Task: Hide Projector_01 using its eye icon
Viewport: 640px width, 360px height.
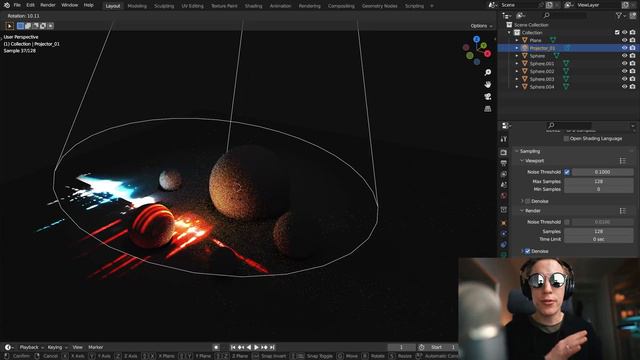Action: click(x=624, y=48)
